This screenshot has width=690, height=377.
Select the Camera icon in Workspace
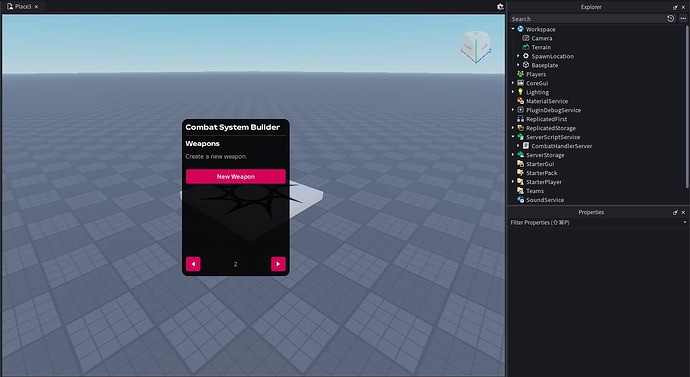(525, 38)
